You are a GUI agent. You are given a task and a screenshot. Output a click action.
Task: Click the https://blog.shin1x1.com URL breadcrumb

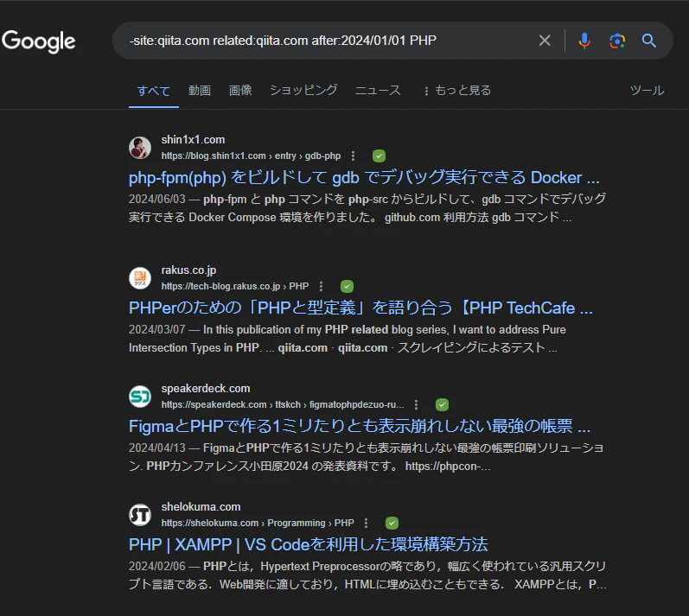click(251, 156)
